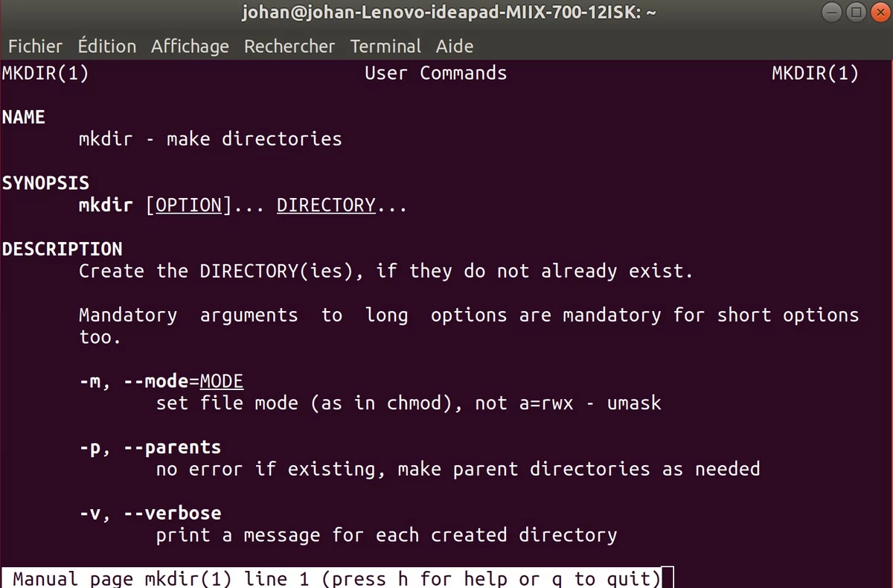Click the bold mkdir in synopsis line
The image size is (893, 588).
click(x=106, y=205)
